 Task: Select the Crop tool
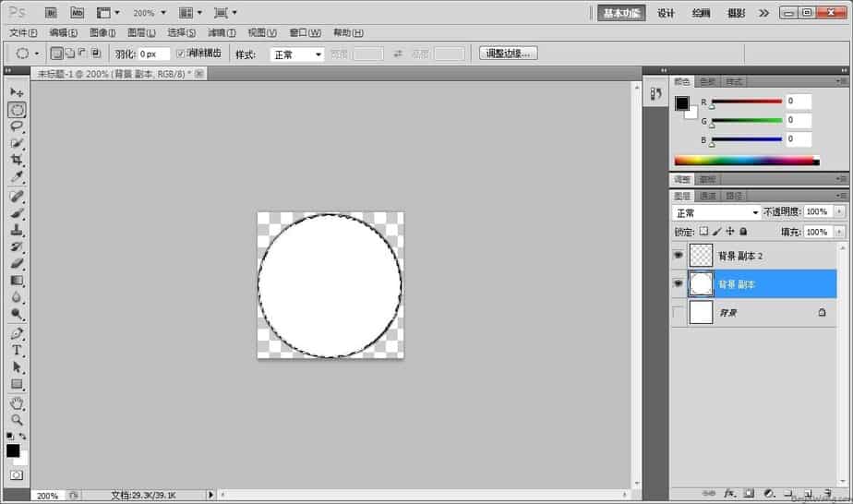[x=17, y=160]
